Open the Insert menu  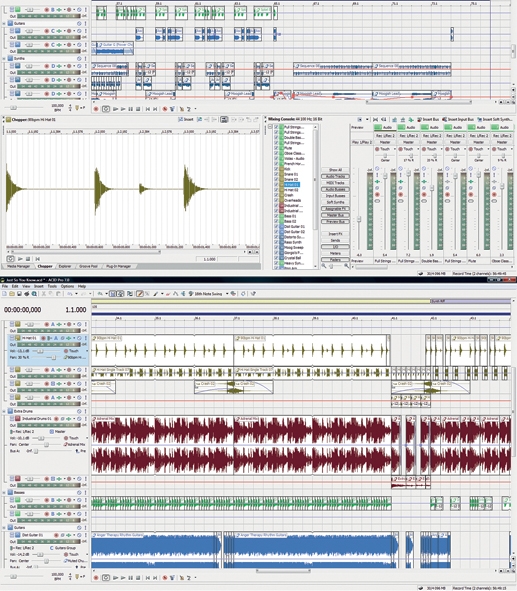(x=39, y=286)
